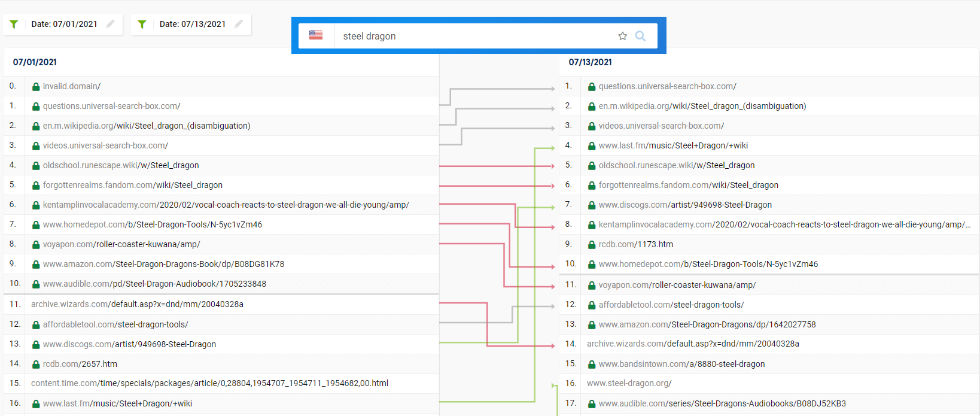Edit the 07/01/2021 date filter pencil
Screen dimensions: 980x416
110,24
